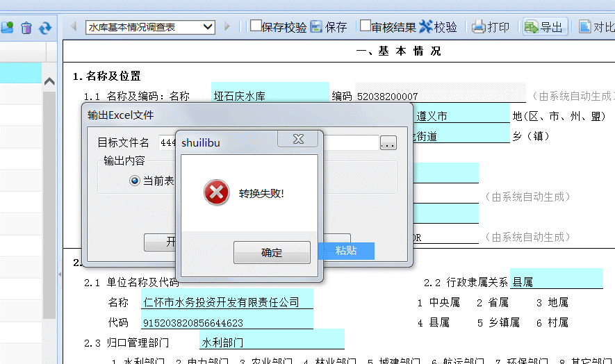The width and height of the screenshot is (615, 364).
Task: Enable the 保存校验 checkbox
Action: pyautogui.click(x=256, y=26)
